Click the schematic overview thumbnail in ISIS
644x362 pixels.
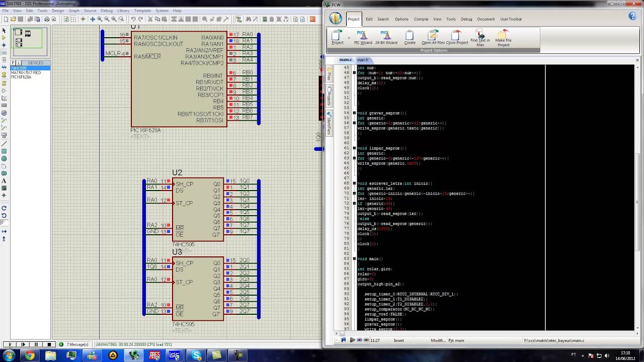pyautogui.click(x=29, y=42)
